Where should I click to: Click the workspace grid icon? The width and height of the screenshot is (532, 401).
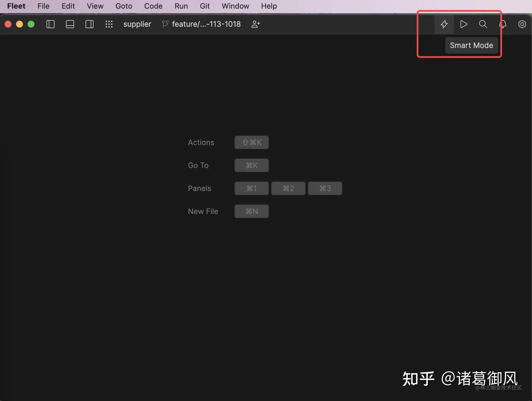[x=109, y=24]
